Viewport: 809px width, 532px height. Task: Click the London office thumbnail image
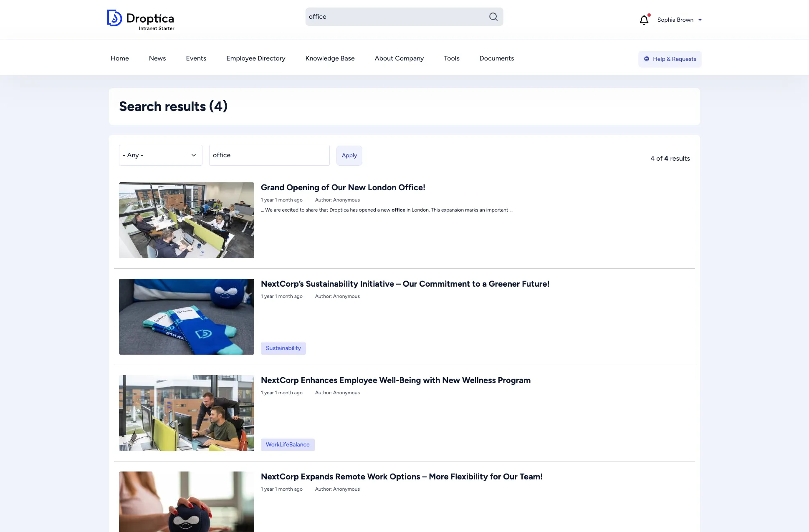[x=187, y=220]
